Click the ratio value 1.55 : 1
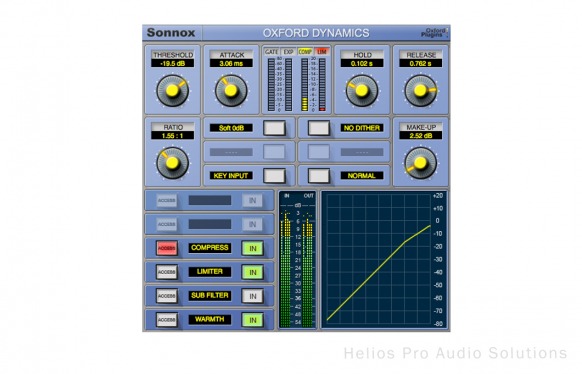This screenshot has height=374, width=582. pyautogui.click(x=173, y=136)
